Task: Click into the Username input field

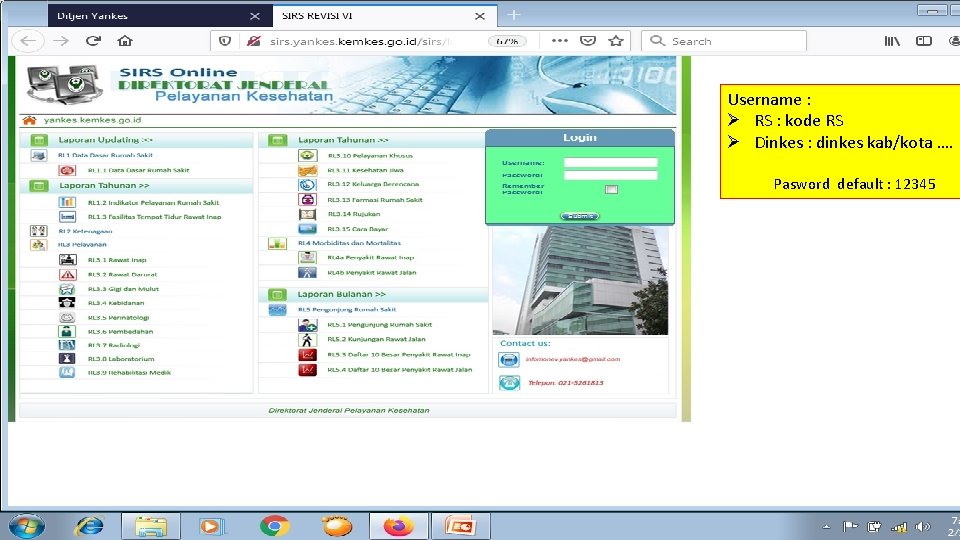Action: click(x=610, y=162)
